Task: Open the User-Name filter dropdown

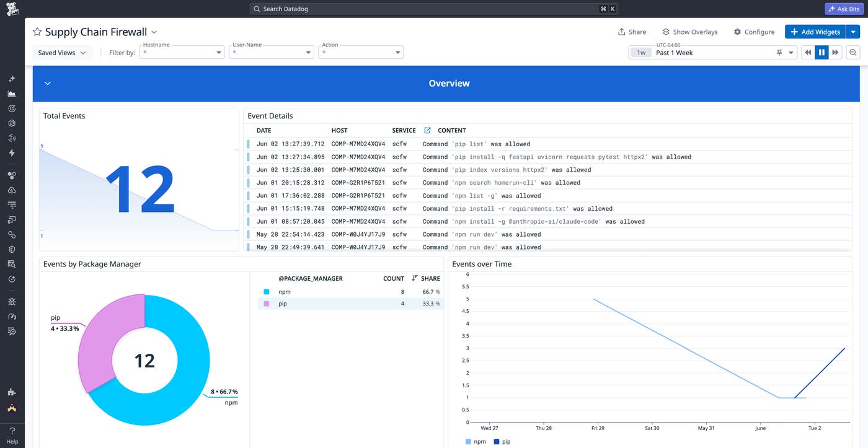Action: tap(271, 53)
